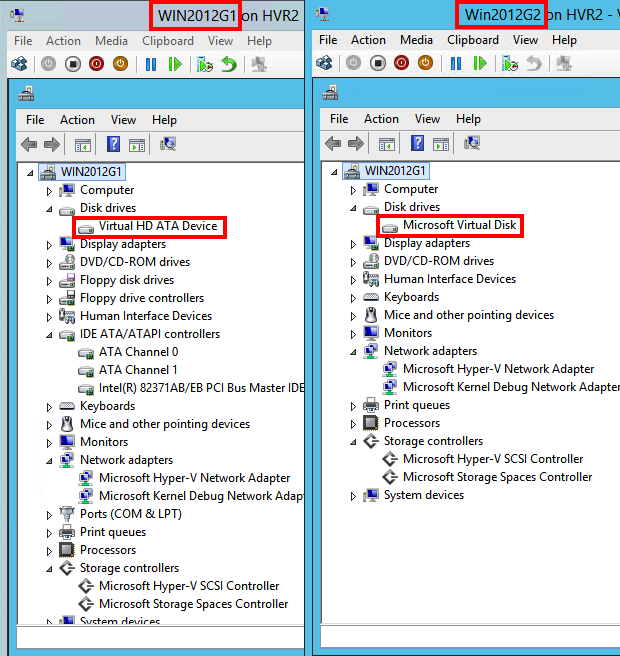This screenshot has height=656, width=620.
Task: Click red Shut Down button in Win2012G2 toolbar
Action: [402, 64]
